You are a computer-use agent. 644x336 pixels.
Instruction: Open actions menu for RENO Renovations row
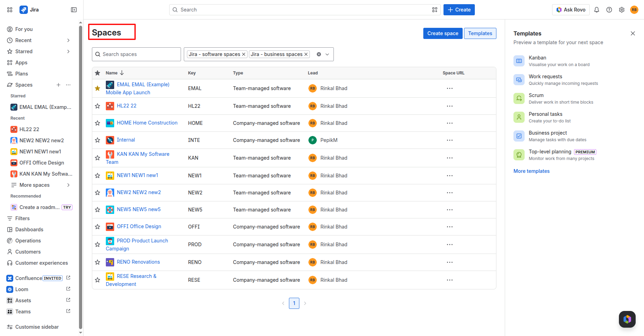coord(450,262)
